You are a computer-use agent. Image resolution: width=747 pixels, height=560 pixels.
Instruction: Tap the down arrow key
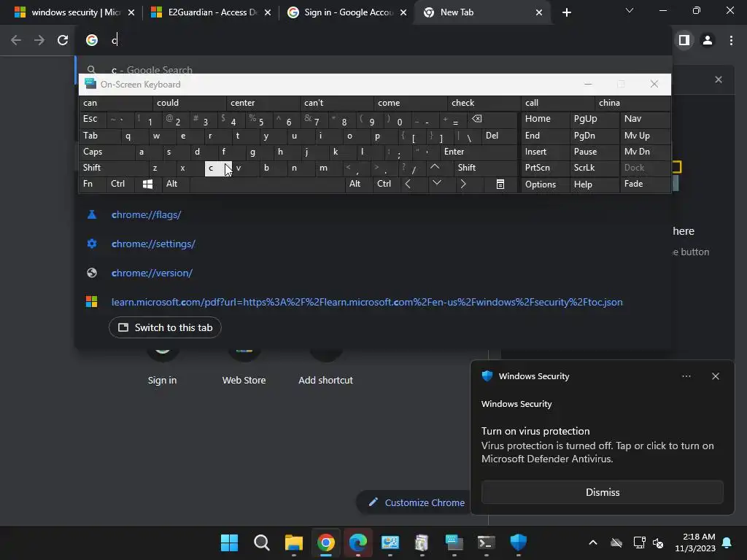tap(437, 183)
